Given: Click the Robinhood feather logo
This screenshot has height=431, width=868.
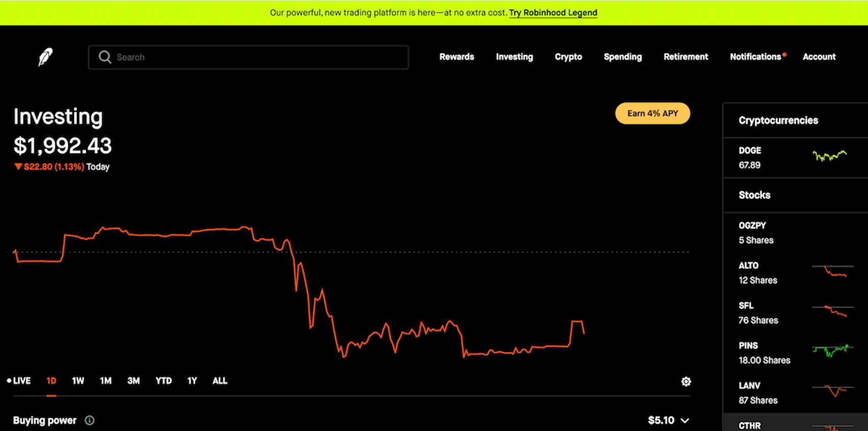Looking at the screenshot, I should pos(45,57).
